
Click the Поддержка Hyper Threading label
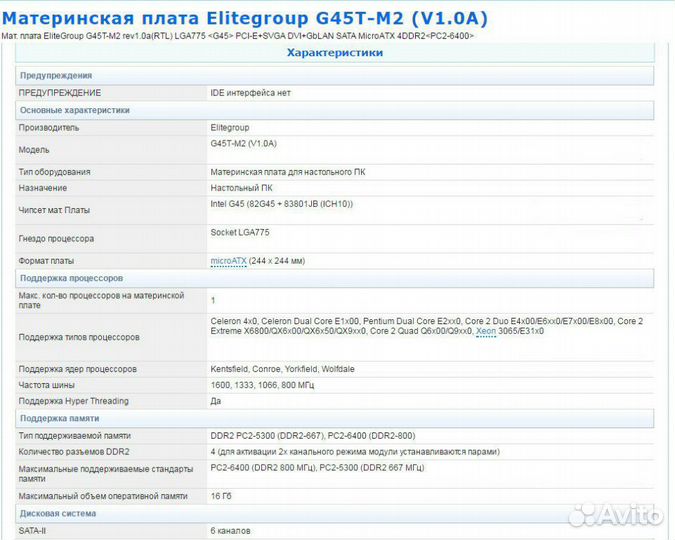[74, 401]
